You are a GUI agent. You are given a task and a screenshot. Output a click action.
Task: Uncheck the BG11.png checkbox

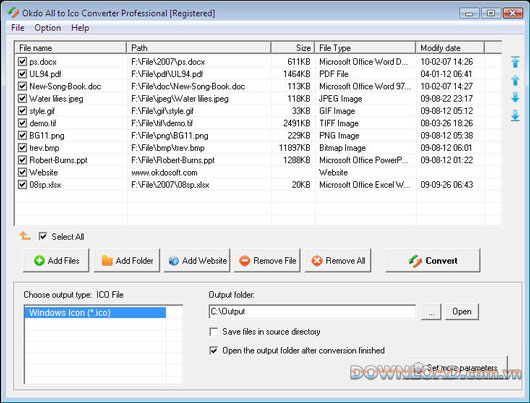[x=22, y=136]
